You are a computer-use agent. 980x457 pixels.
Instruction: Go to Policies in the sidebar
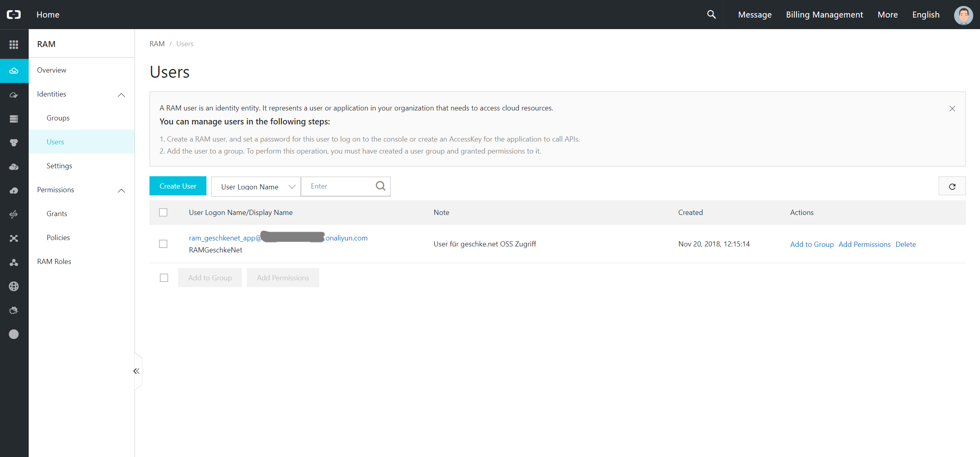pos(58,238)
